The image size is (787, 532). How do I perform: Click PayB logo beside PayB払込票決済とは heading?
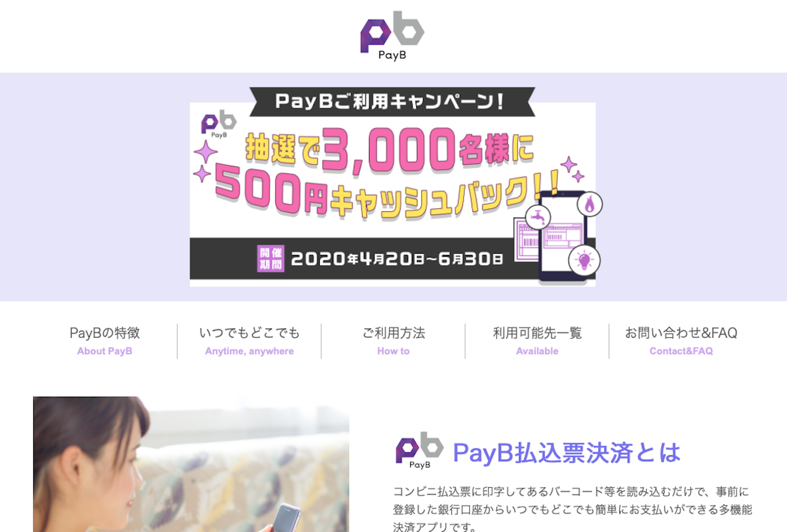tap(419, 450)
